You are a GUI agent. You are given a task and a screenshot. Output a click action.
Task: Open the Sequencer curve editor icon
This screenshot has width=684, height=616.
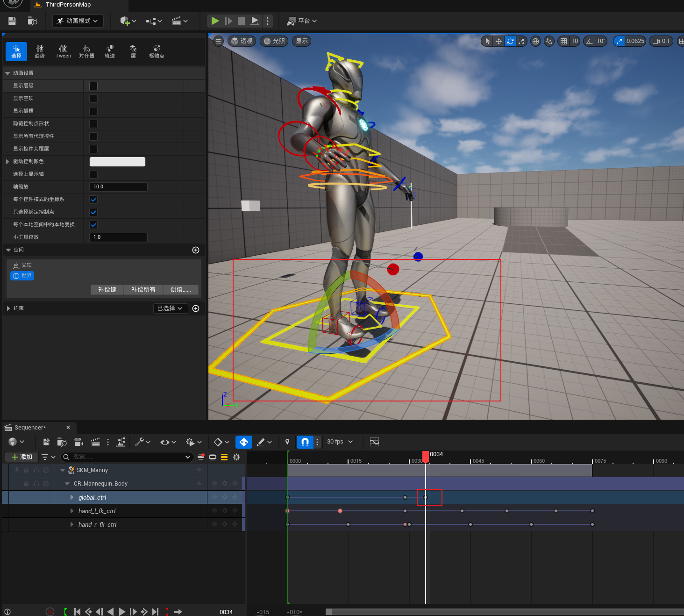[374, 442]
